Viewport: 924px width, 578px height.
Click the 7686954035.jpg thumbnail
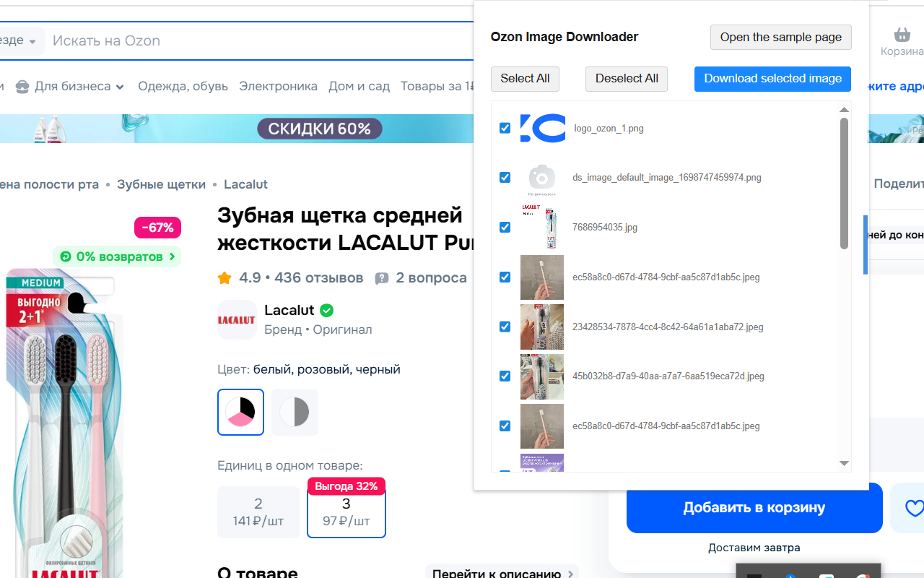pos(541,228)
